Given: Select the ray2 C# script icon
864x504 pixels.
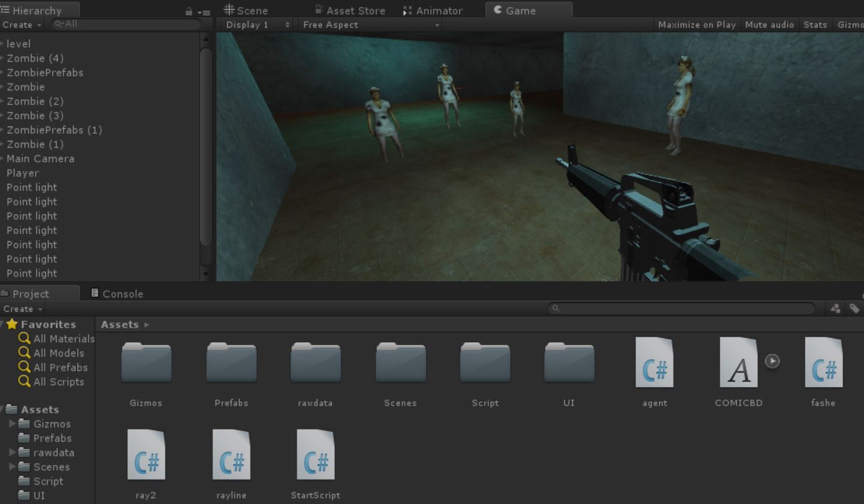Looking at the screenshot, I should 146,454.
